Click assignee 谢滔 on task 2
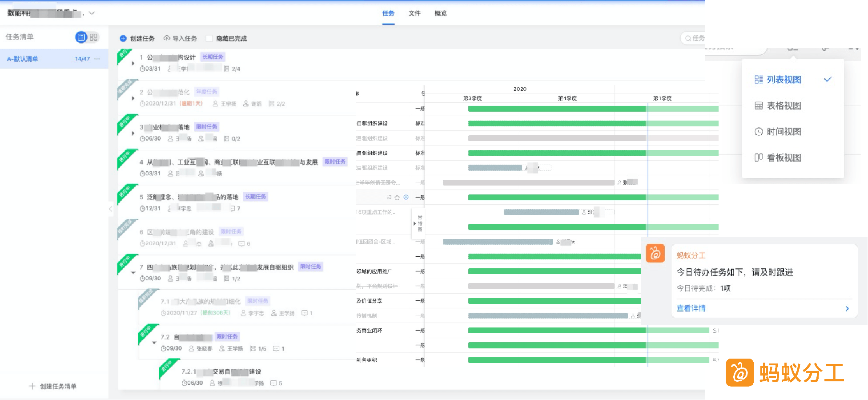This screenshot has height=400, width=868. 257,104
